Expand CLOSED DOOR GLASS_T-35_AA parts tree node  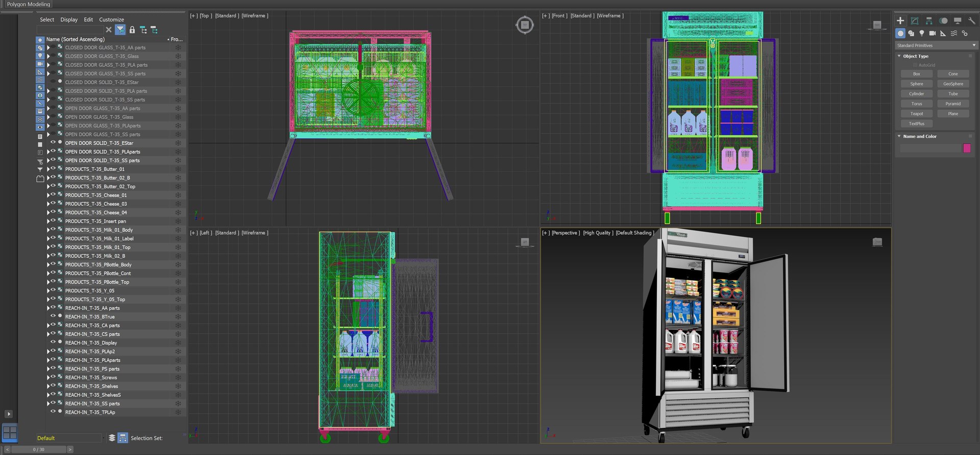[48, 47]
